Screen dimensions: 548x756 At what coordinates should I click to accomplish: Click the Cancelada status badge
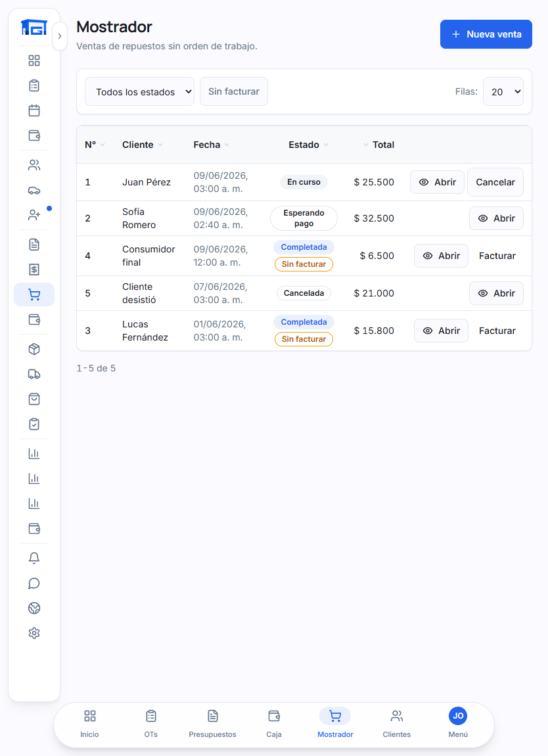point(304,293)
